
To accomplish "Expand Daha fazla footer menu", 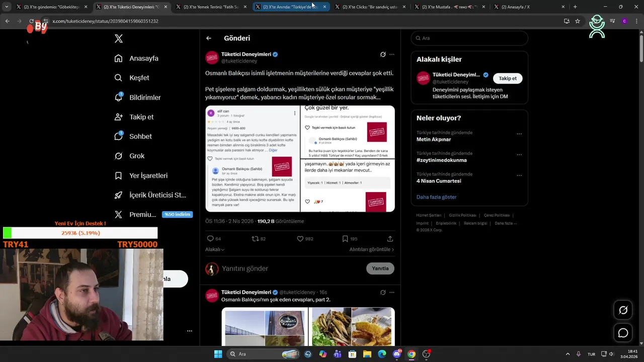I will click(506, 223).
